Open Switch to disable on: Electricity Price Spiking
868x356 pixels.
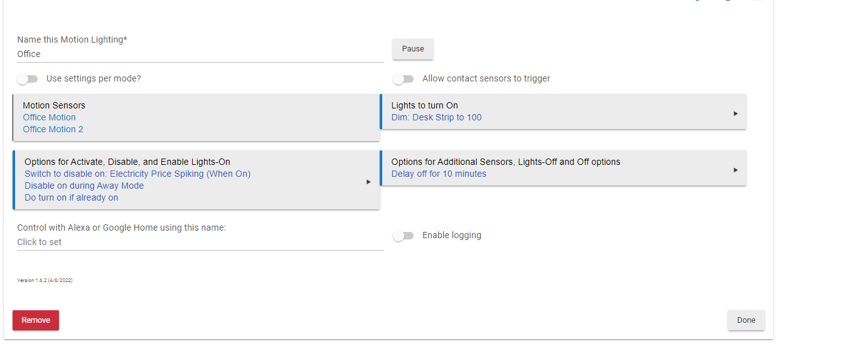tap(137, 174)
